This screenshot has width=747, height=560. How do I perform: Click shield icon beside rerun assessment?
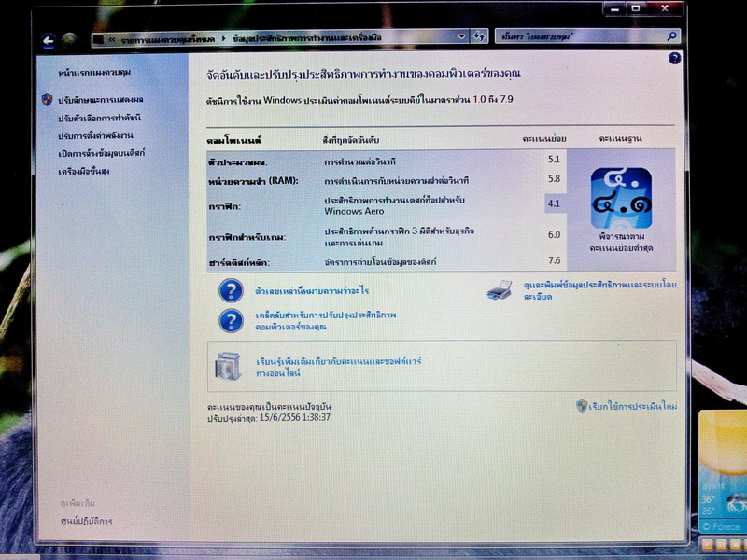(581, 406)
